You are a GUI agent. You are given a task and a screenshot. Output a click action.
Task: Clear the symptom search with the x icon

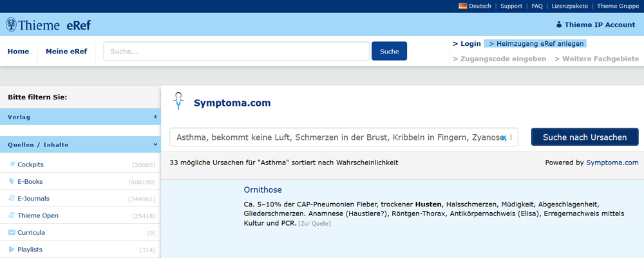click(504, 137)
